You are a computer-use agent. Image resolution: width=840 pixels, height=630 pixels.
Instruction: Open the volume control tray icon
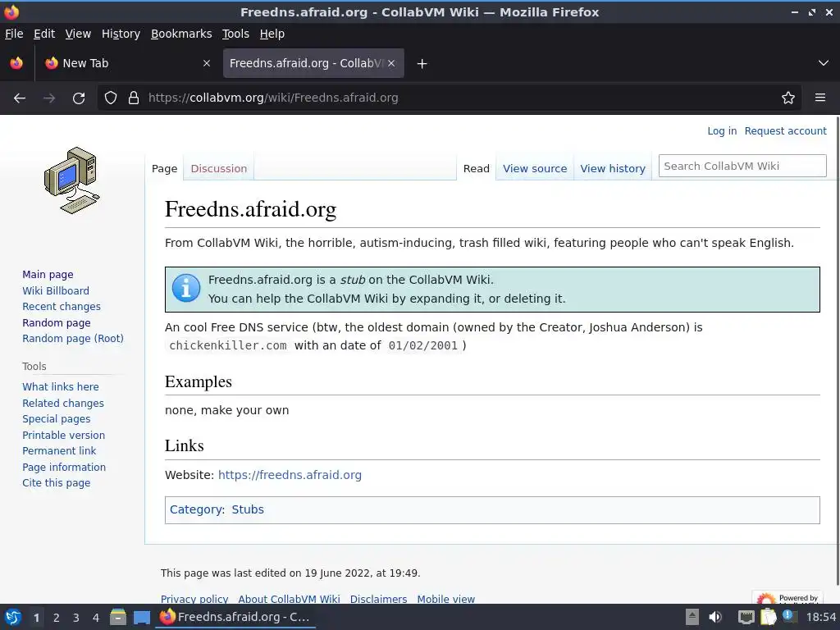715,617
